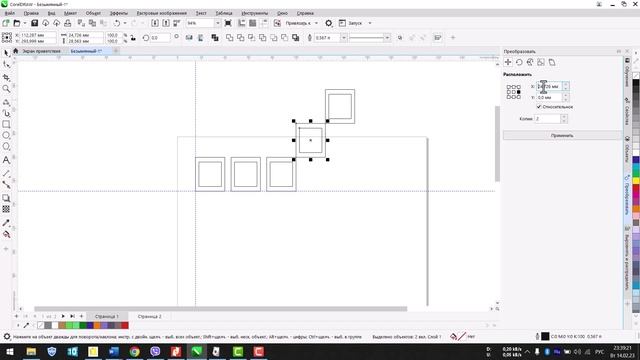
Task: Open the Таблица menu
Action: (224, 13)
